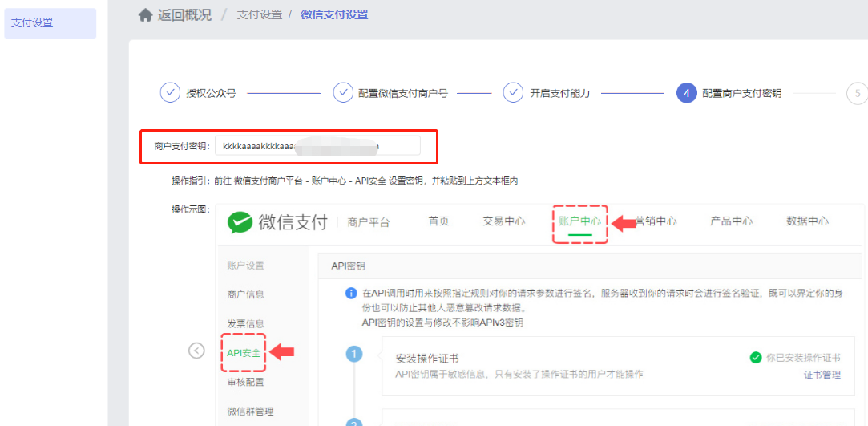Go to the step 5 circle
Viewport: 868px width, 426px height.
(857, 93)
